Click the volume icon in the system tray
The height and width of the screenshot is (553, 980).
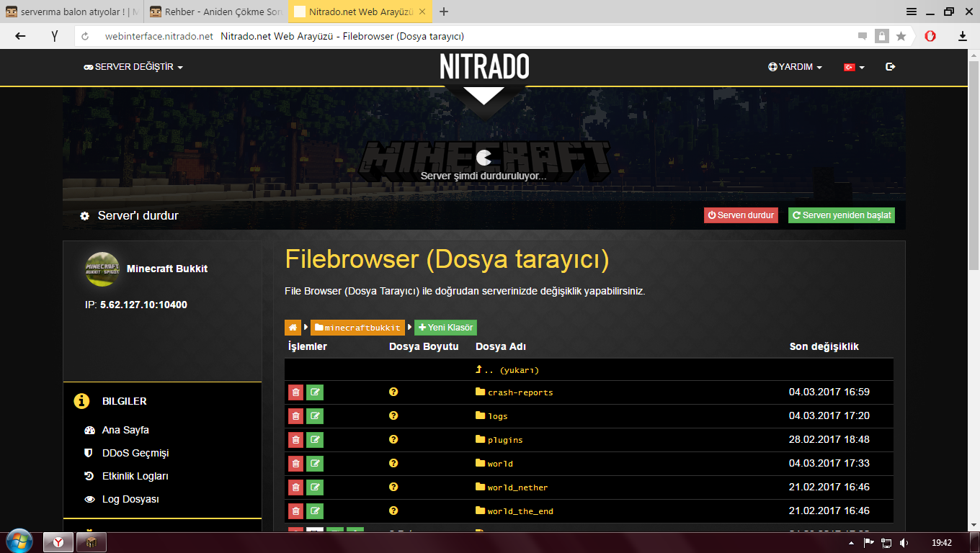pos(904,542)
